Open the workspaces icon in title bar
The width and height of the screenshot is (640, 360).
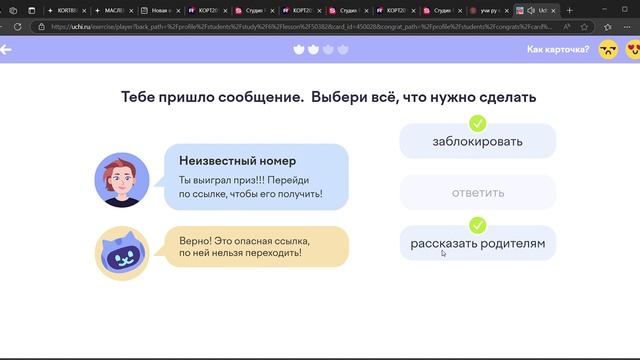point(13,11)
